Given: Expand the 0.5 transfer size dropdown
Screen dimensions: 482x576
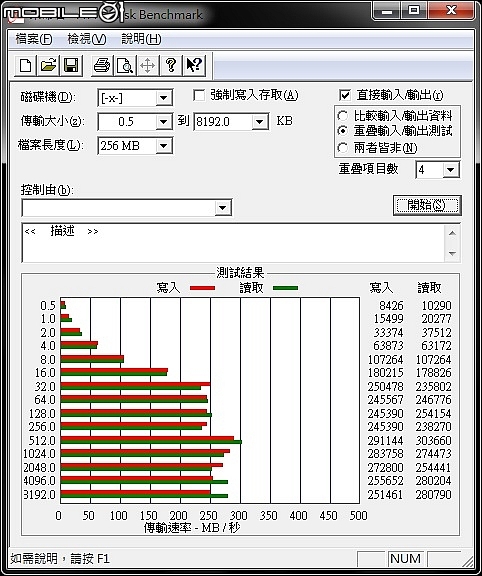Looking at the screenshot, I should coord(163,122).
